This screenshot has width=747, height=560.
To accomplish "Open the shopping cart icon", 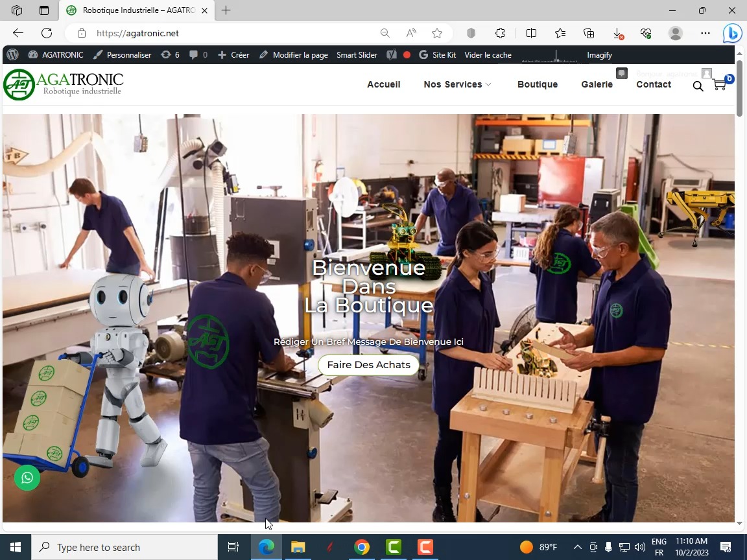I will tap(720, 85).
